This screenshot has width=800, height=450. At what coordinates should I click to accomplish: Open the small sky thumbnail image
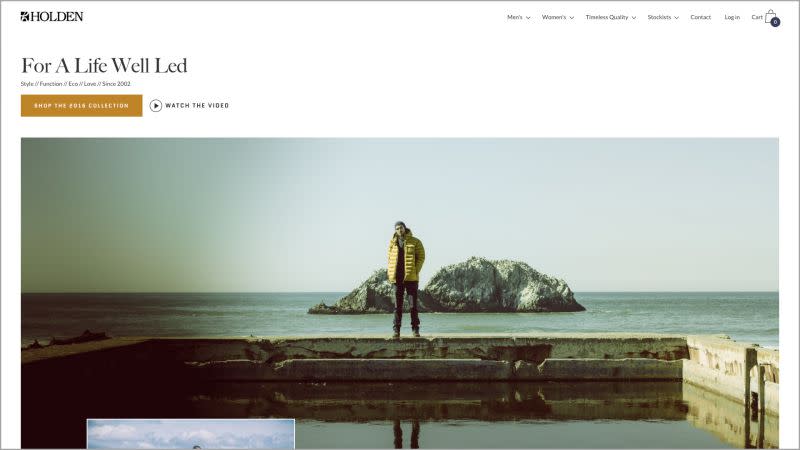(191, 434)
